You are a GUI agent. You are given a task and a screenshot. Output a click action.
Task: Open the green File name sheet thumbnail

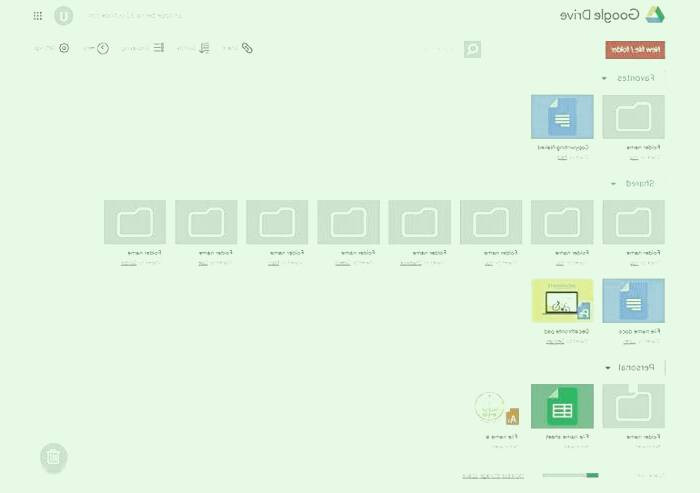click(x=562, y=406)
